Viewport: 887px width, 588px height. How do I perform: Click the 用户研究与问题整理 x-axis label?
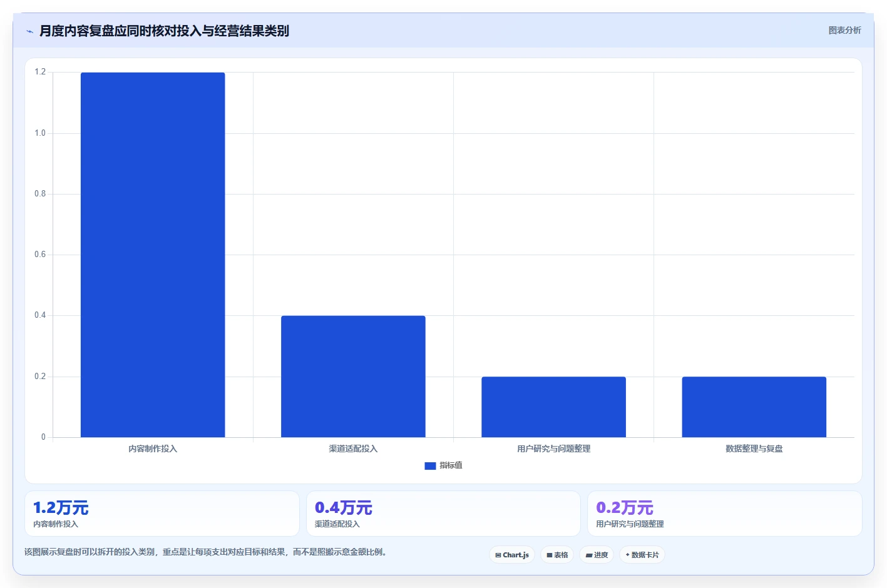(553, 449)
